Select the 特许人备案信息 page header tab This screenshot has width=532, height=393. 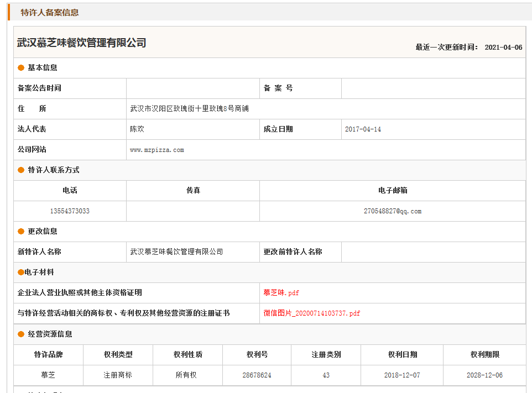[50, 13]
